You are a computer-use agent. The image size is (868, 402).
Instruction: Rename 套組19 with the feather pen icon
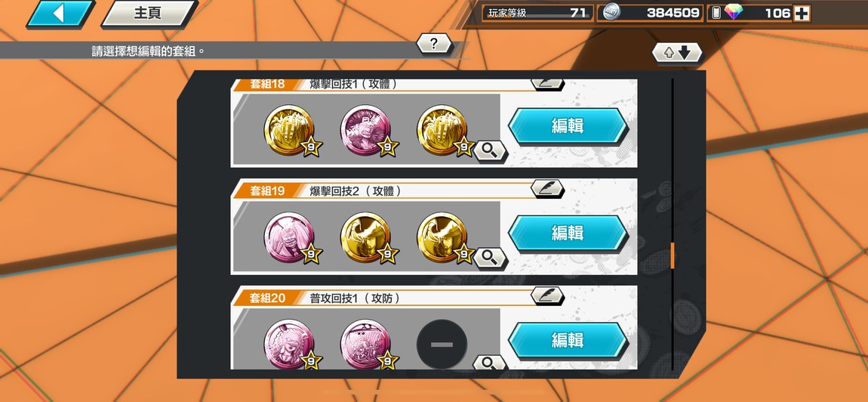click(547, 188)
